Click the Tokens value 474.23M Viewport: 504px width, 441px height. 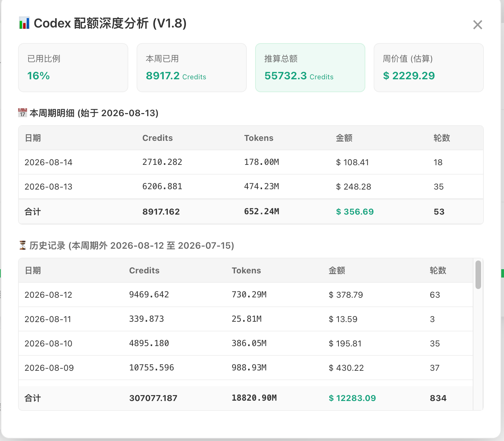coord(261,186)
